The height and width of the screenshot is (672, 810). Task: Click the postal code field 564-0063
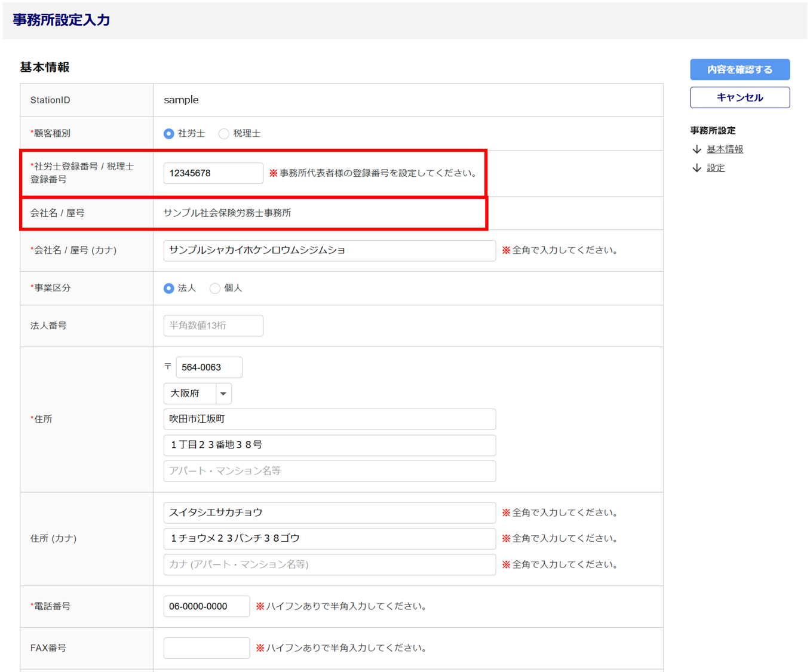pyautogui.click(x=208, y=367)
